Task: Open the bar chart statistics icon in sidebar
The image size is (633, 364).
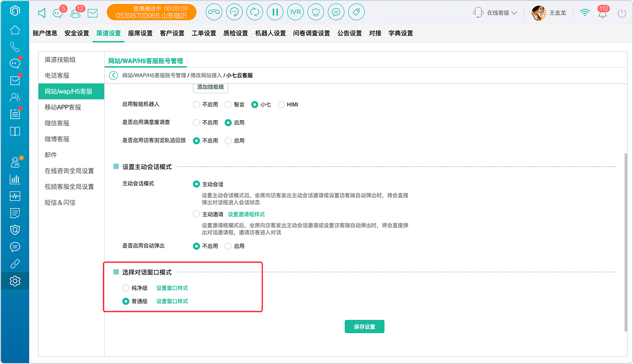Action: click(x=15, y=179)
